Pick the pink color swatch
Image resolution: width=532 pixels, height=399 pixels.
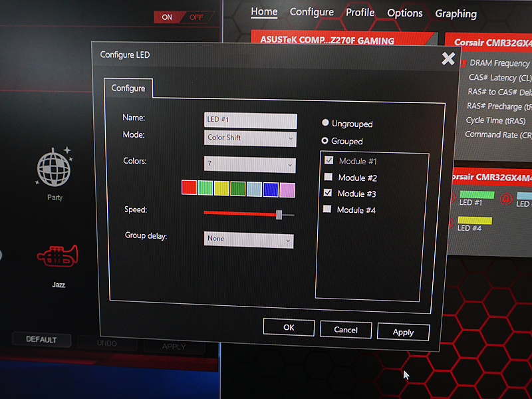pyautogui.click(x=287, y=190)
